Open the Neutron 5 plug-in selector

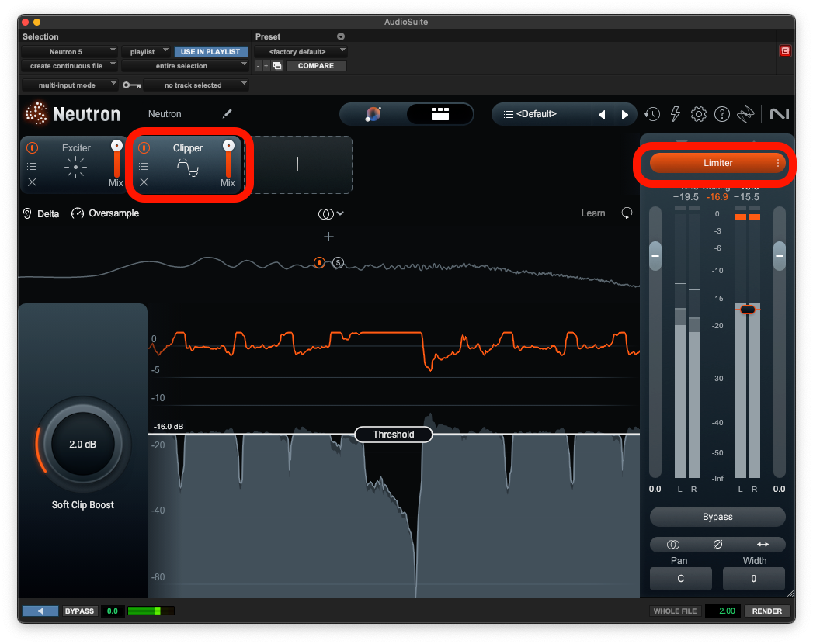click(x=69, y=51)
